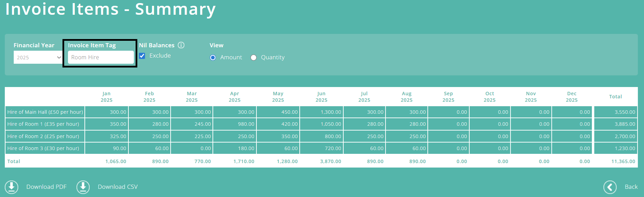Open the Financial Year 2025 dropdown
The width and height of the screenshot is (644, 197).
[38, 57]
